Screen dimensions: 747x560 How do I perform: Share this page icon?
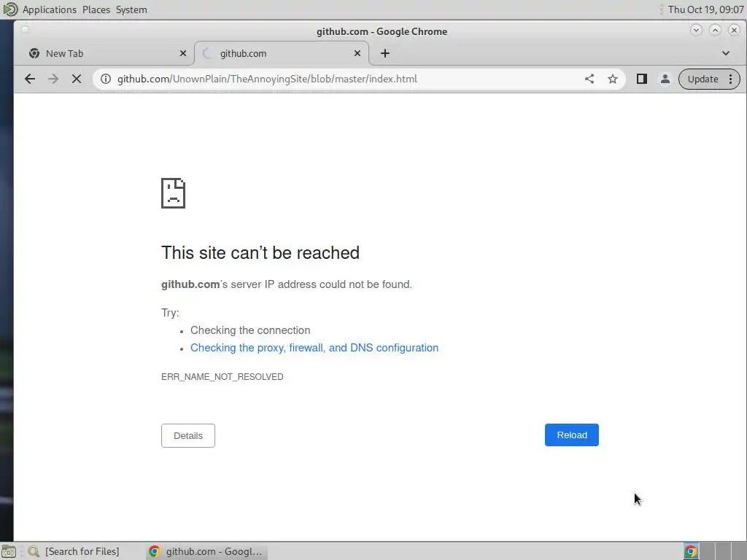[589, 79]
